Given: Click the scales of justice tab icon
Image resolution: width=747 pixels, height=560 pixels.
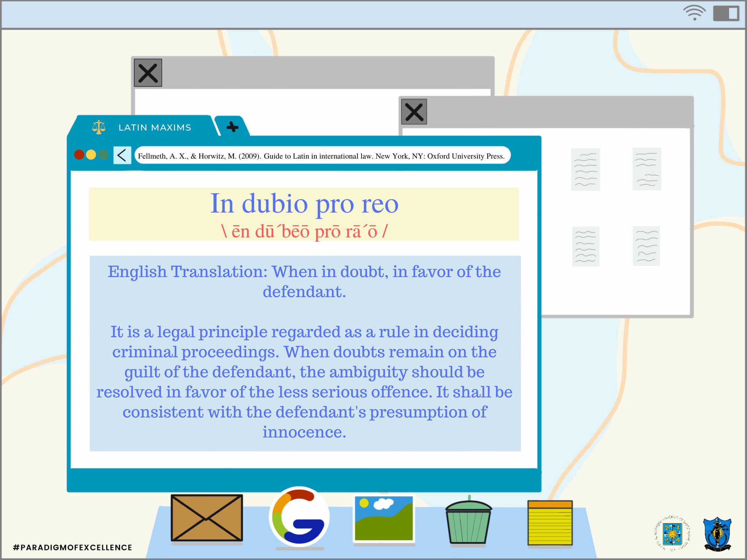Looking at the screenshot, I should click(98, 127).
